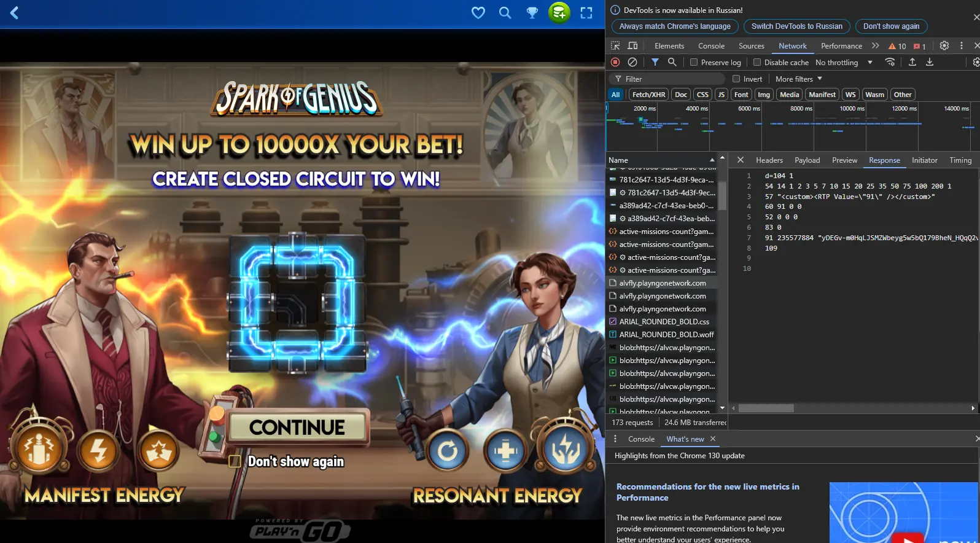Open the Sources tab

752,46
